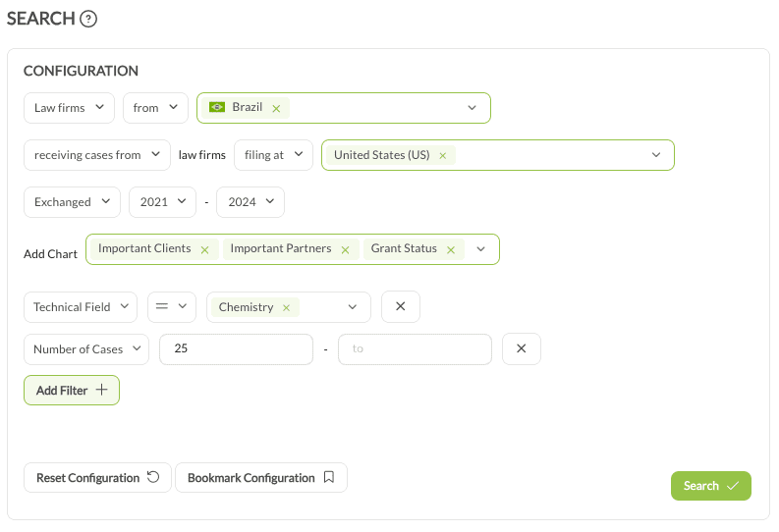
Task: Open the filing at dropdown
Action: (273, 155)
